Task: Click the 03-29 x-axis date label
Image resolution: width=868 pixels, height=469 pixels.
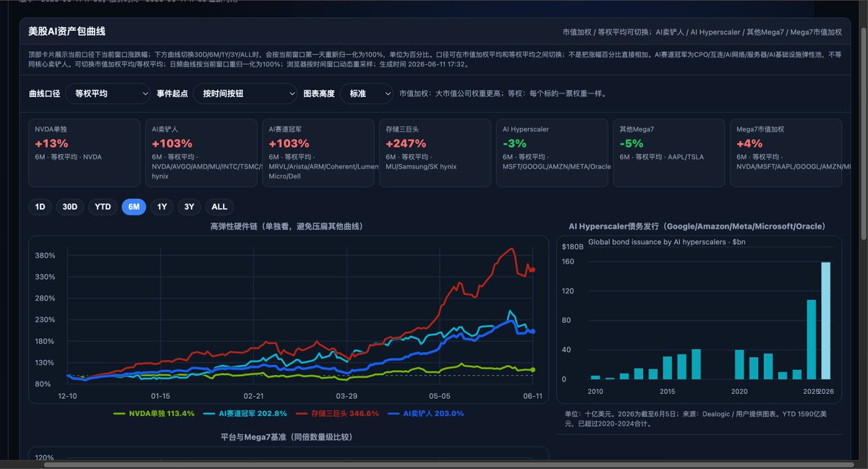Action: [x=347, y=395]
